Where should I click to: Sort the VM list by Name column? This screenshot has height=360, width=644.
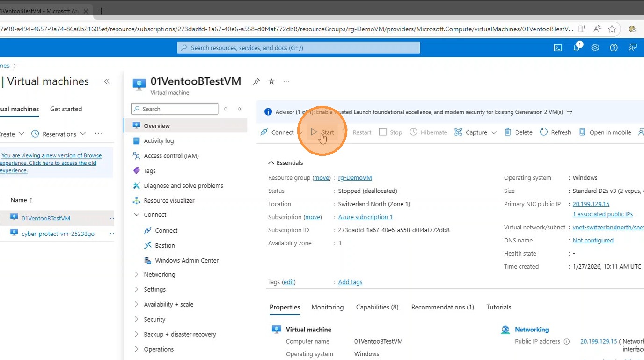22,200
